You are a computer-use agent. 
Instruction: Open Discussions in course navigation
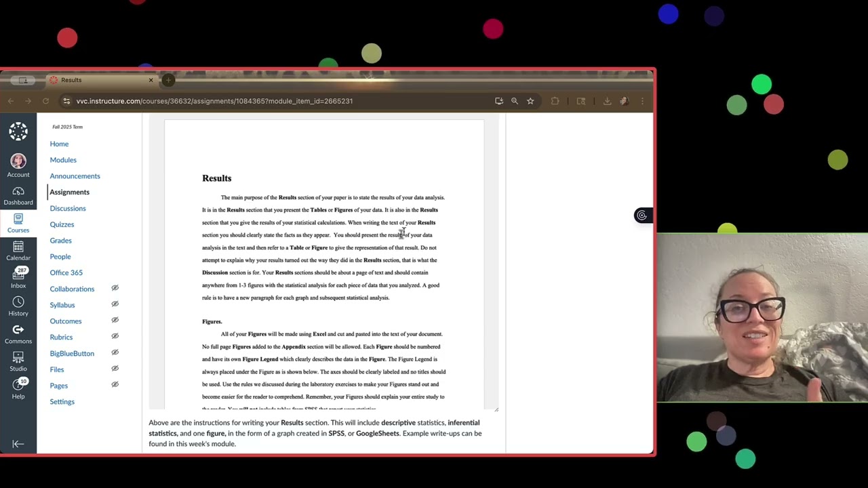coord(68,208)
